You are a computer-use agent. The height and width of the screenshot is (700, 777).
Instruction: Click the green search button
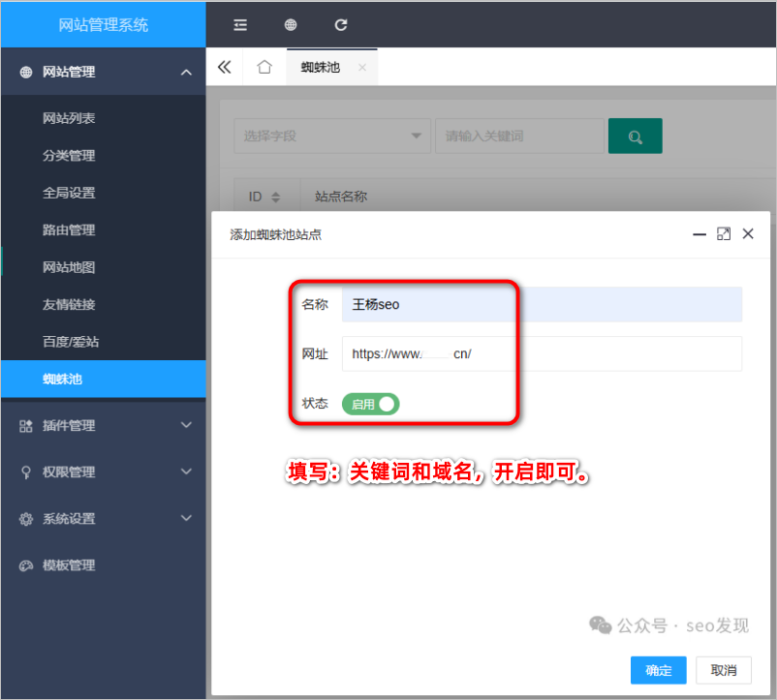tap(635, 137)
